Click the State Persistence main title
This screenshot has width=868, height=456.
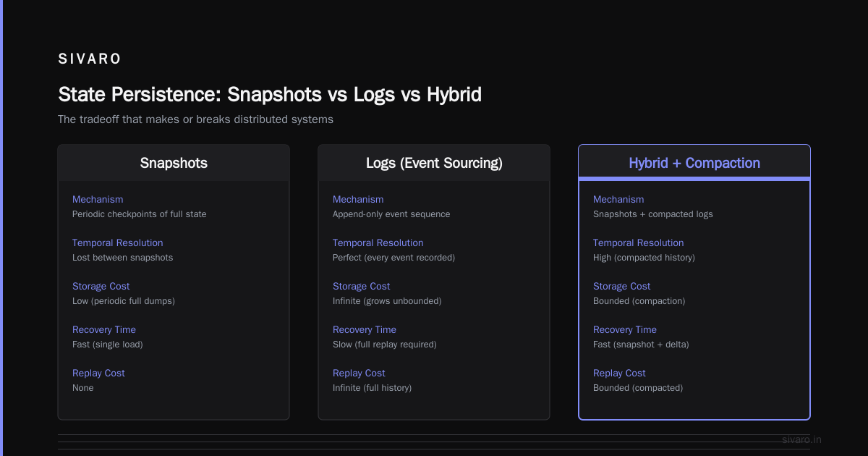(x=270, y=95)
